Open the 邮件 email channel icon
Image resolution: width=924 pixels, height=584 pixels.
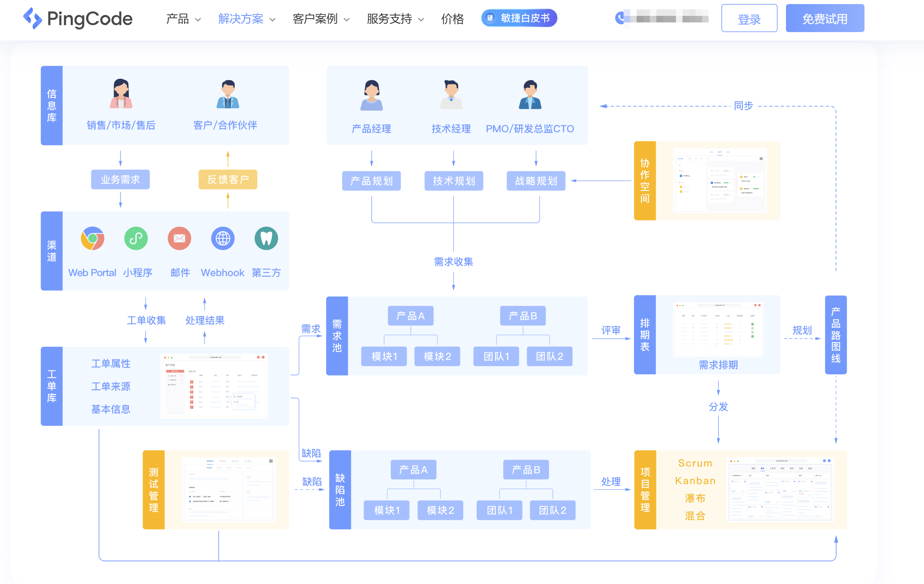pos(179,238)
